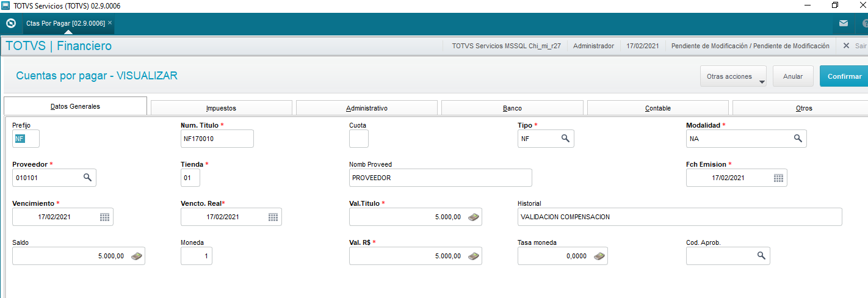Open the Modalidad search magnifier
This screenshot has width=868, height=298.
797,139
